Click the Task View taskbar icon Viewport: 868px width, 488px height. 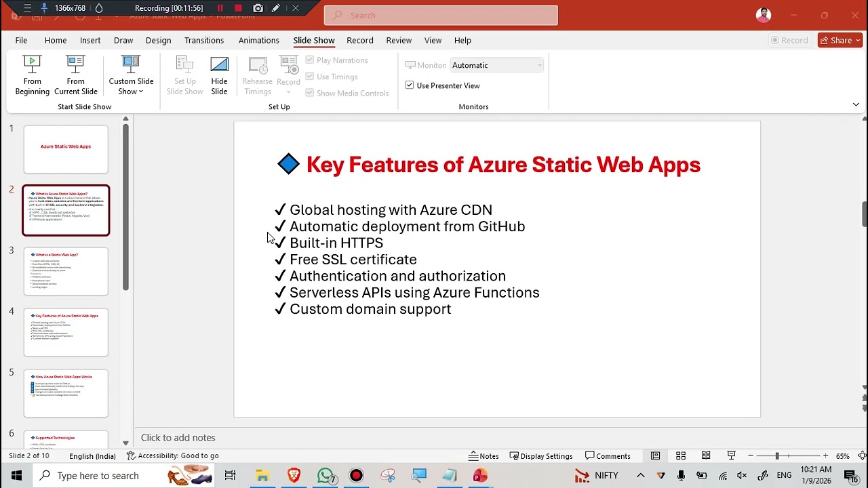pos(230,475)
